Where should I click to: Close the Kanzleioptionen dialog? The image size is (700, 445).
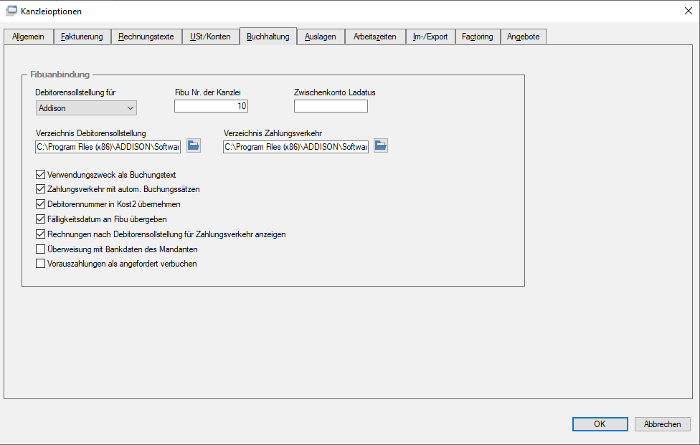688,11
